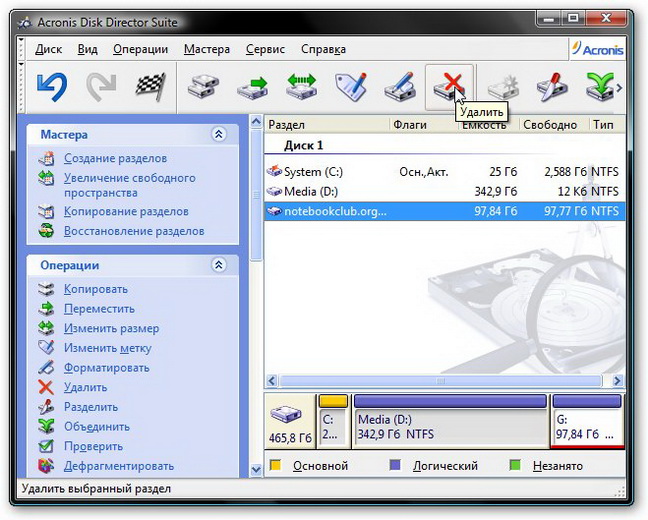Select the Media (D:) disk map block
Viewport: 648px width, 520px height.
450,421
